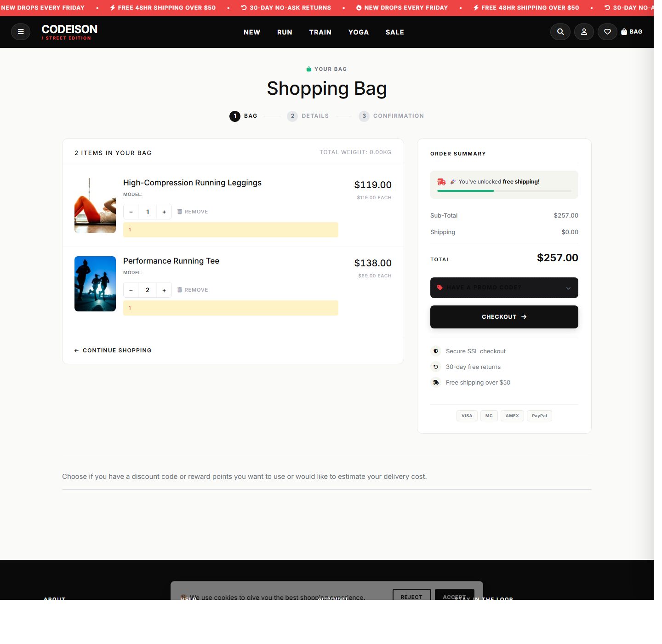Screen dimensions: 662x644
Task: Click the Free shipping over $50 icon
Action: click(436, 382)
